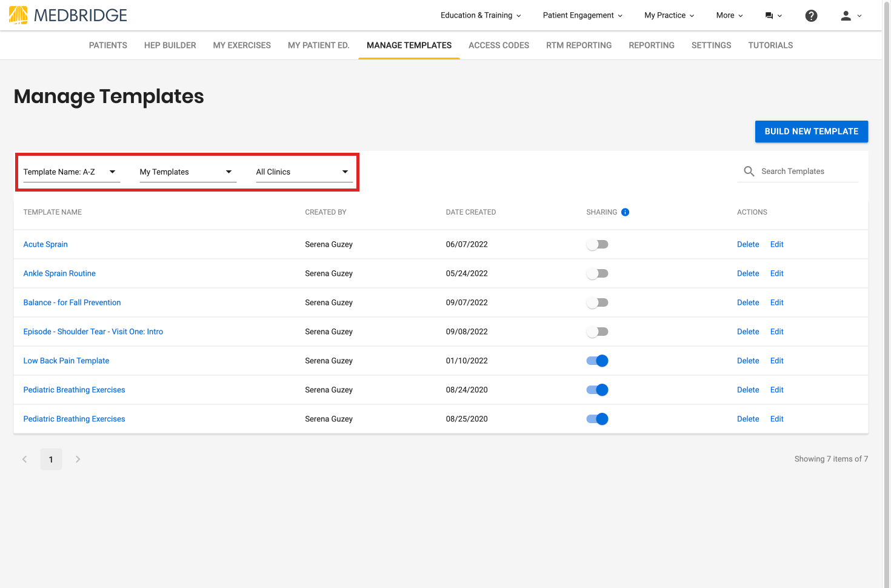
Task: Delete Pediatric Breathing Exercises from 08/24/2020
Action: tap(748, 390)
